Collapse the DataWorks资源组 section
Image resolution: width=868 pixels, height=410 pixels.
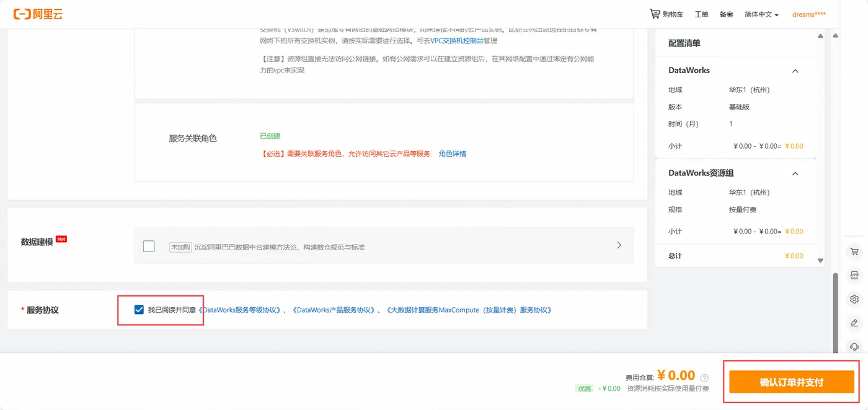[795, 173]
